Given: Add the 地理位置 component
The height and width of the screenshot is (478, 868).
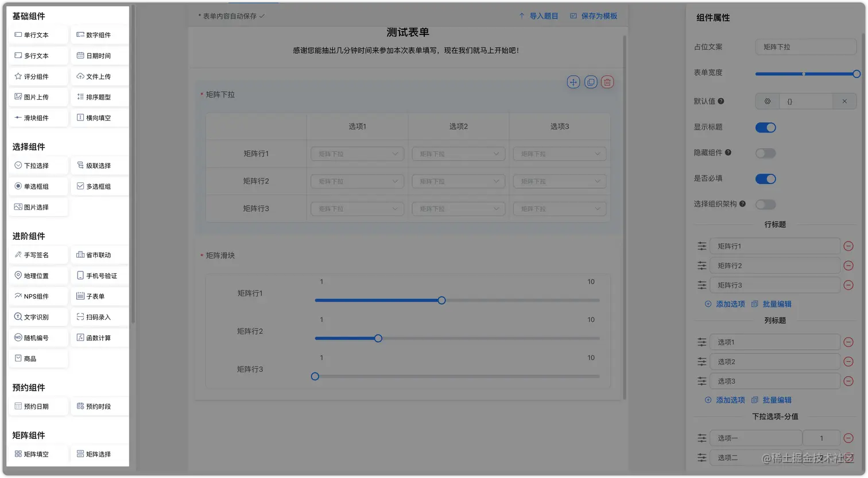Looking at the screenshot, I should 38,275.
